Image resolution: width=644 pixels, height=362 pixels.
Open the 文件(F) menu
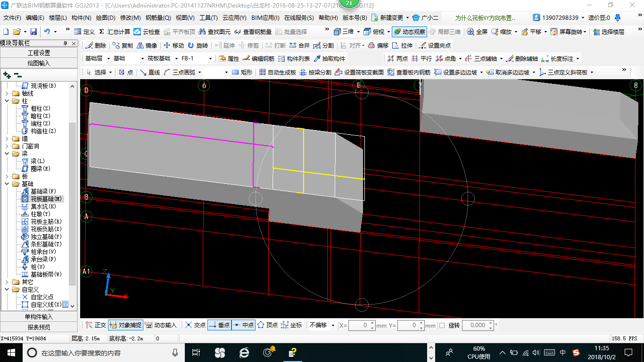point(12,18)
